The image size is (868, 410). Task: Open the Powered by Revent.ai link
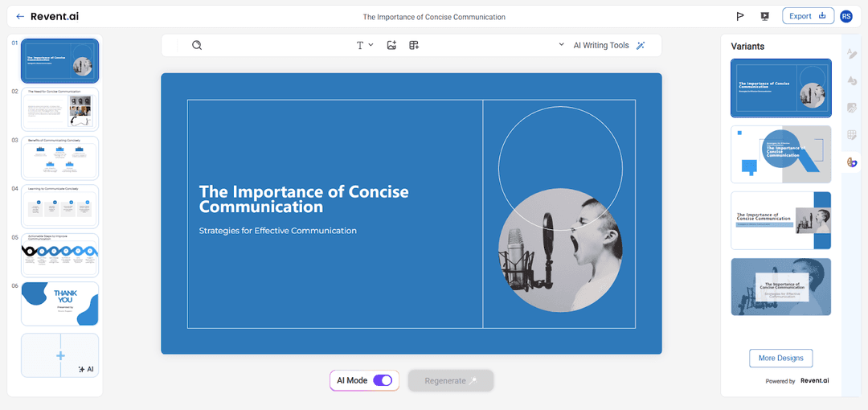796,380
